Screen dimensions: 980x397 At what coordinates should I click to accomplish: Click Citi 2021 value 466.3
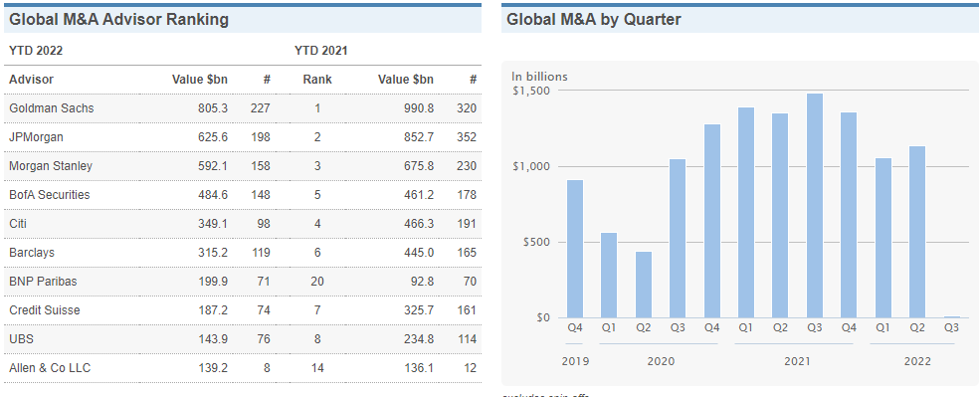[418, 223]
